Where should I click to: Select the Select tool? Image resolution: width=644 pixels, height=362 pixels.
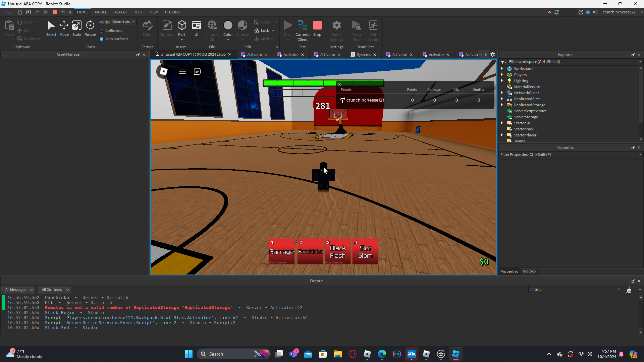click(51, 28)
